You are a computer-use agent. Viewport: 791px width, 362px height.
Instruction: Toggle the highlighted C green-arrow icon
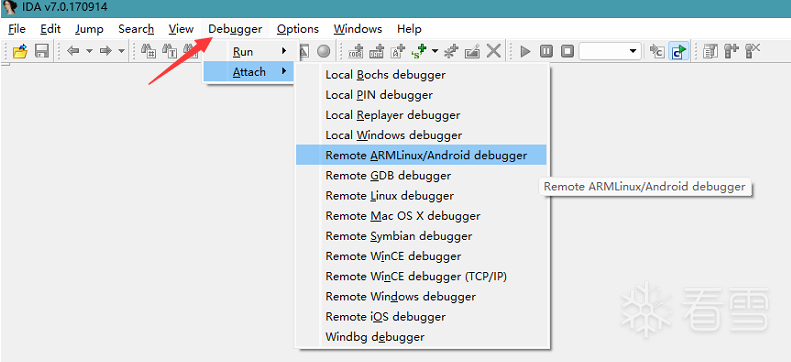coord(679,51)
